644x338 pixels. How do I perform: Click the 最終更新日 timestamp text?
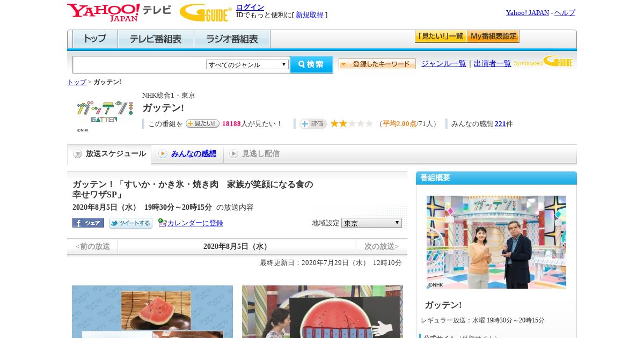(331, 263)
